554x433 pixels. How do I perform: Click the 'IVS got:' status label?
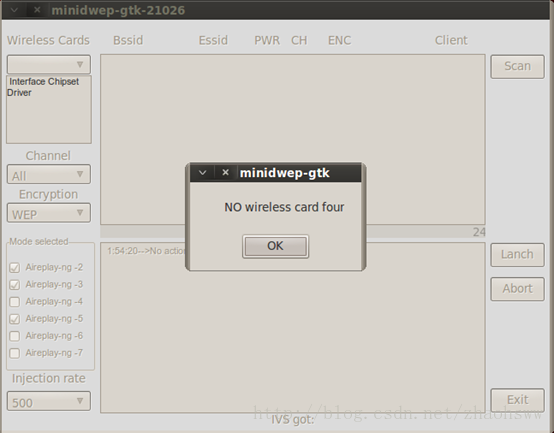(x=293, y=420)
